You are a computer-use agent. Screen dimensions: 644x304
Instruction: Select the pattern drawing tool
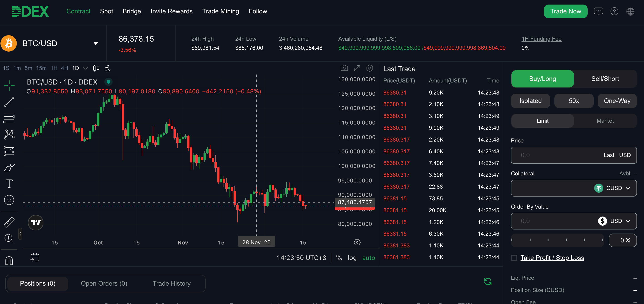(x=9, y=134)
